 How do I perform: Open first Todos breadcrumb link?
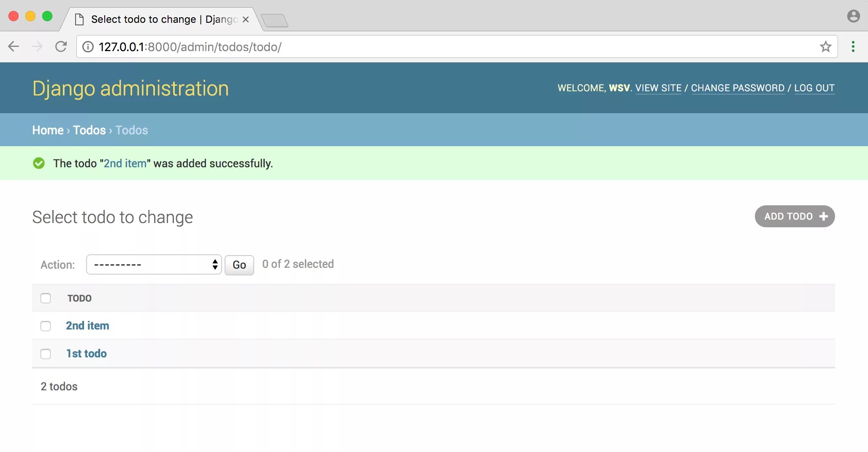click(x=90, y=130)
